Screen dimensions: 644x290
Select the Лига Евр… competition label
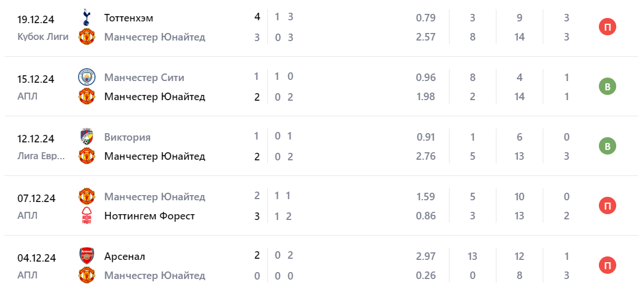pos(41,156)
